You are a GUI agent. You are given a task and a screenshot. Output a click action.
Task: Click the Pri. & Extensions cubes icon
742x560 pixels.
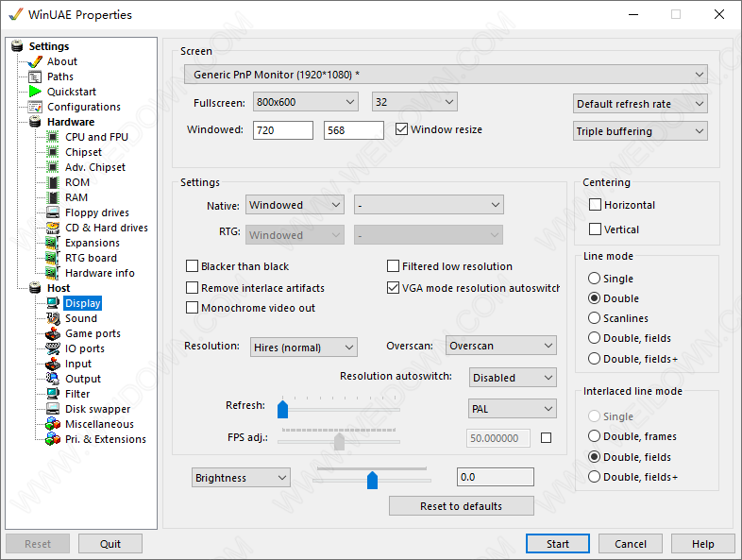(53, 439)
